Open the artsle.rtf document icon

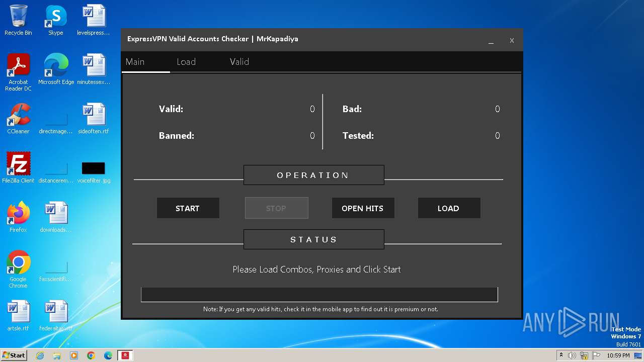[18, 316]
